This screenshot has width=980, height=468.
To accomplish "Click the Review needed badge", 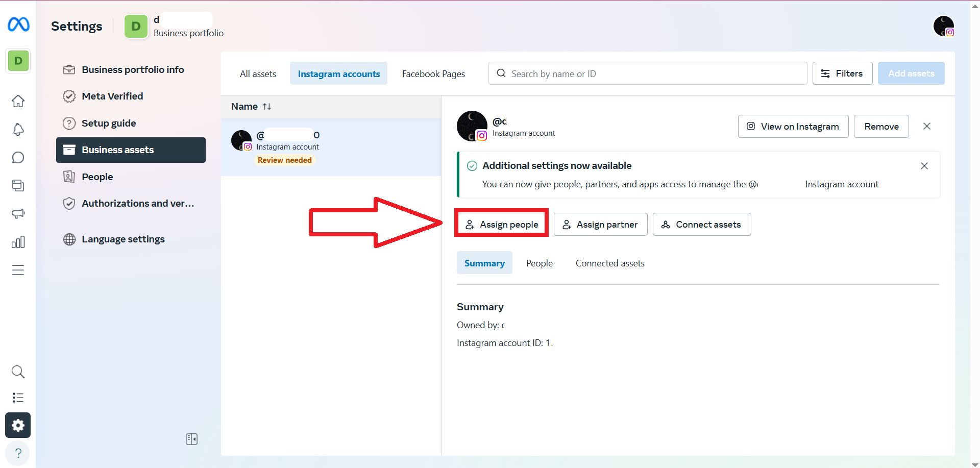I will [x=284, y=160].
